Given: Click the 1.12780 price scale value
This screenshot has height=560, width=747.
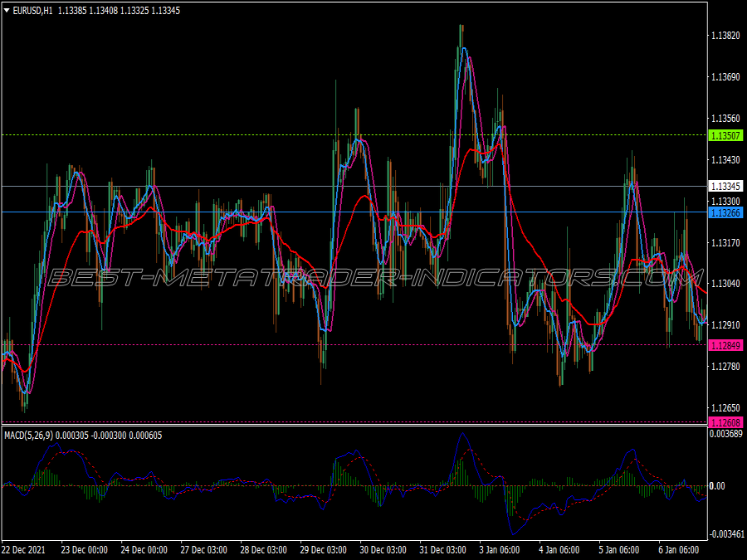Looking at the screenshot, I should tap(725, 366).
